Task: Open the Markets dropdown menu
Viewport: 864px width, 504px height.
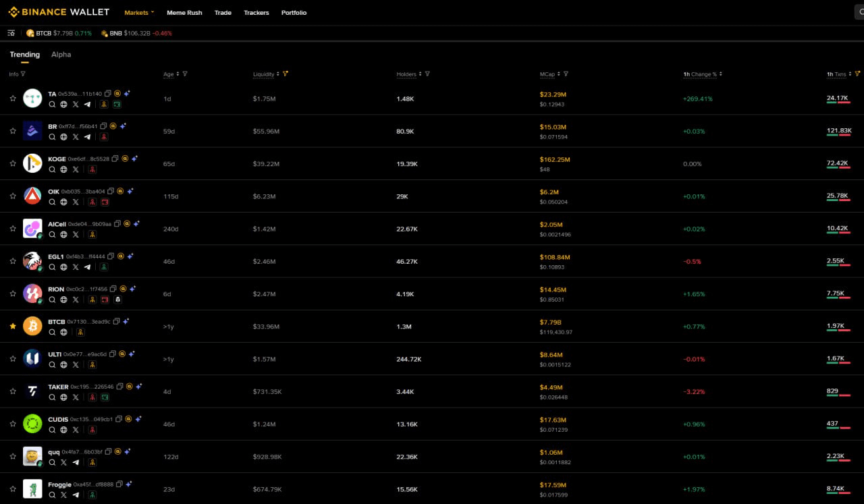Action: click(x=139, y=12)
